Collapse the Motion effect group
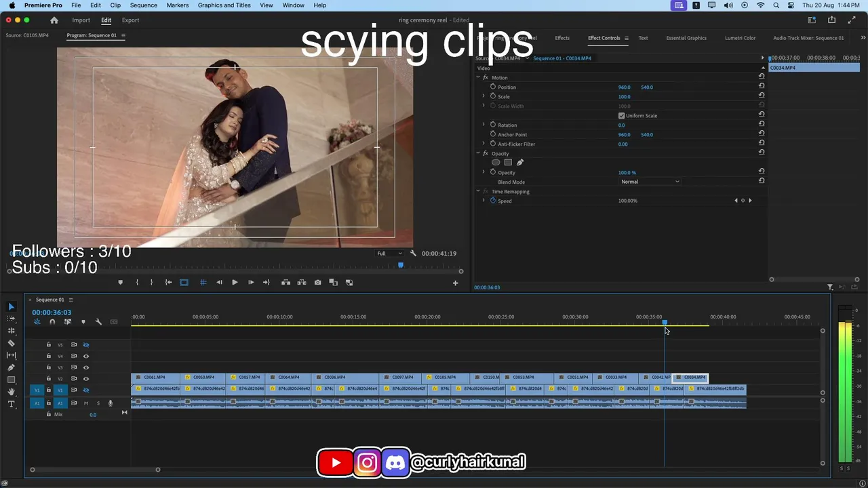Image resolution: width=868 pixels, height=488 pixels. tap(478, 78)
